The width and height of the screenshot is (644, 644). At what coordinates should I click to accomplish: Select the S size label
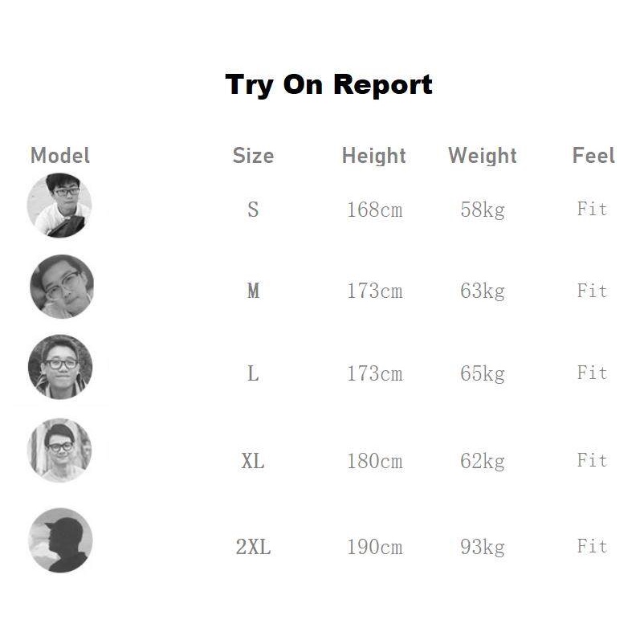pyautogui.click(x=253, y=210)
